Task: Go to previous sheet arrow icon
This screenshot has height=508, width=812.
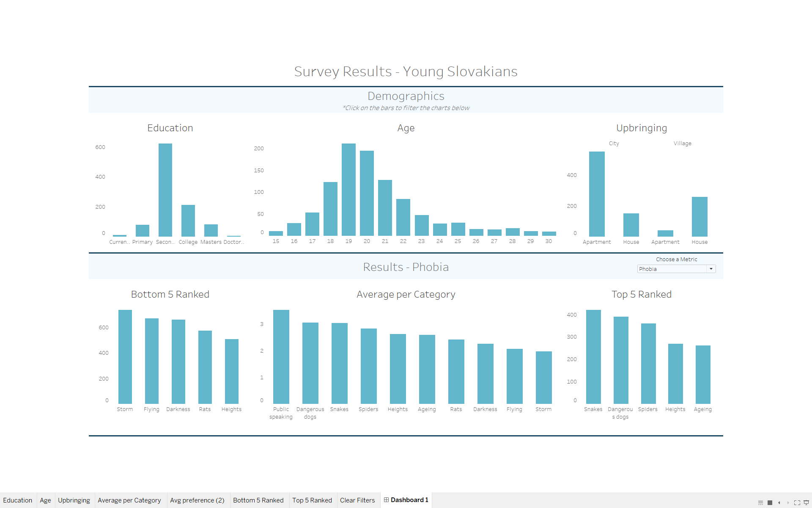Action: pos(779,502)
